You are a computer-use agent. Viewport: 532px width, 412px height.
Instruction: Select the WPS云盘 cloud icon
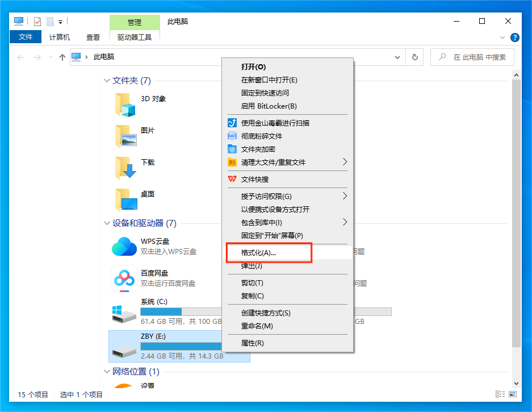124,246
